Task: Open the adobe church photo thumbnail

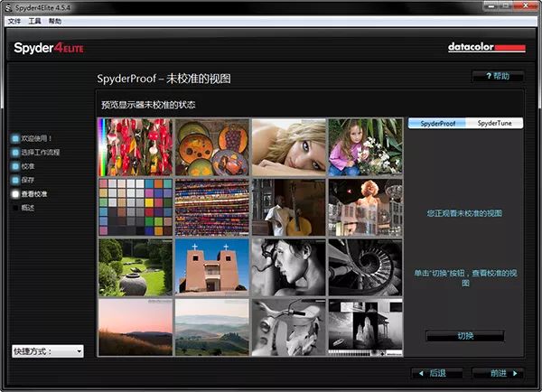Action: coord(210,267)
